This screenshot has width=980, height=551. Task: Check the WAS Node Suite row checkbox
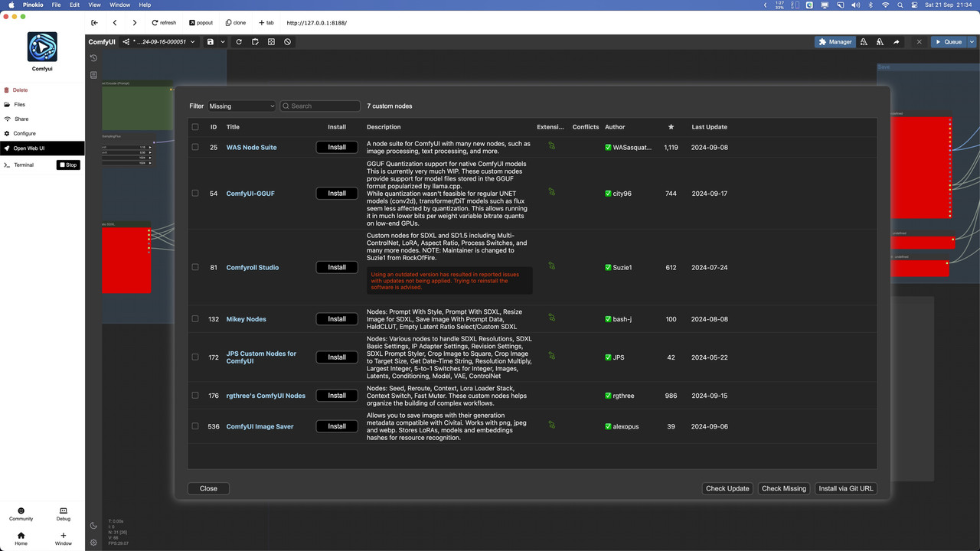pyautogui.click(x=195, y=147)
